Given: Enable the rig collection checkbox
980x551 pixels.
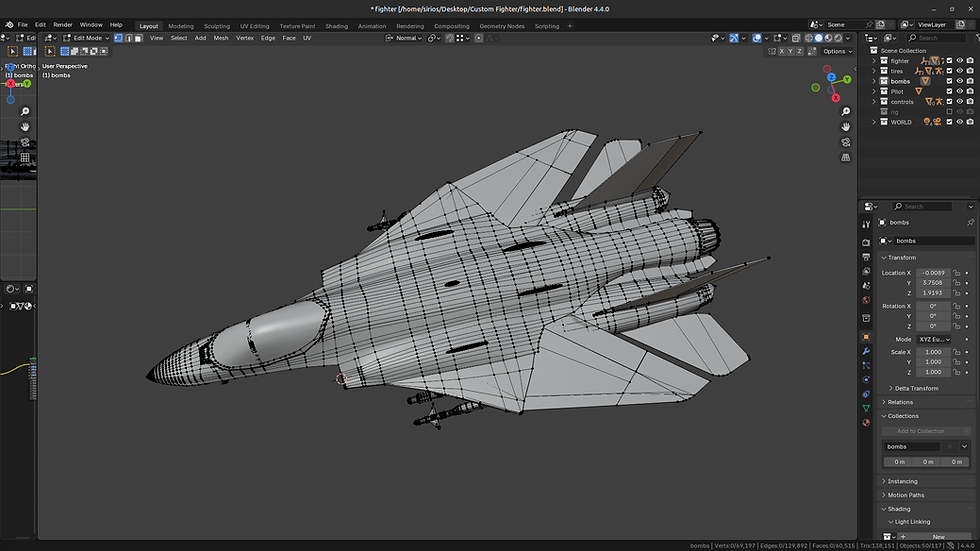Looking at the screenshot, I should tap(949, 112).
